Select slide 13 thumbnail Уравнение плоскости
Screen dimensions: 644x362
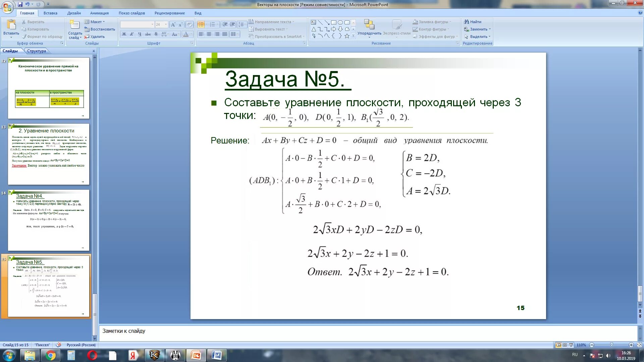point(49,154)
